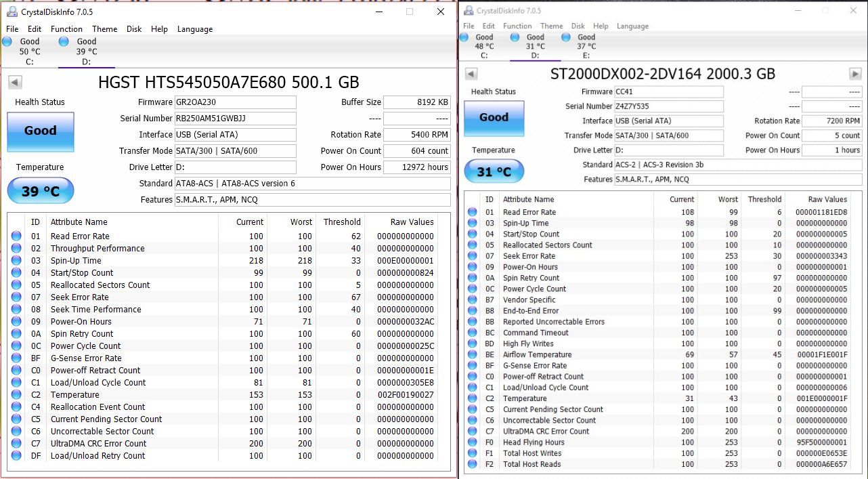Open Language menu in left window
The height and width of the screenshot is (479, 868).
click(x=195, y=29)
